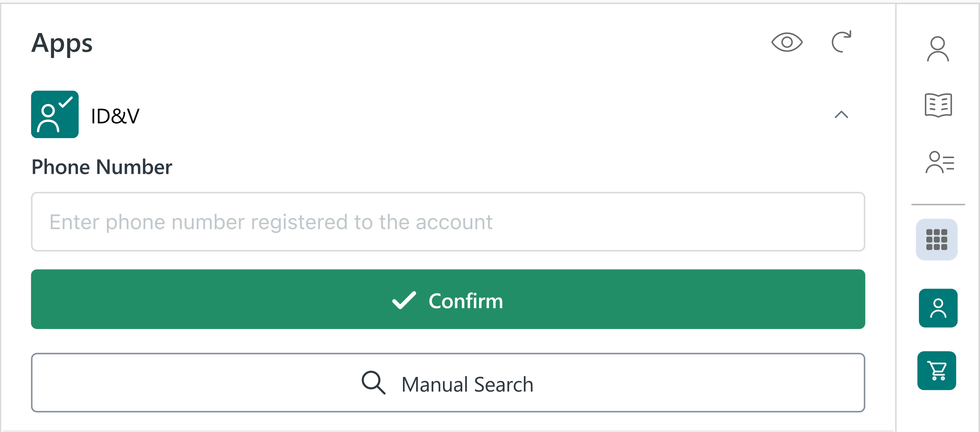Toggle the eye visibility icon
This screenshot has width=980, height=432.
pyautogui.click(x=787, y=42)
